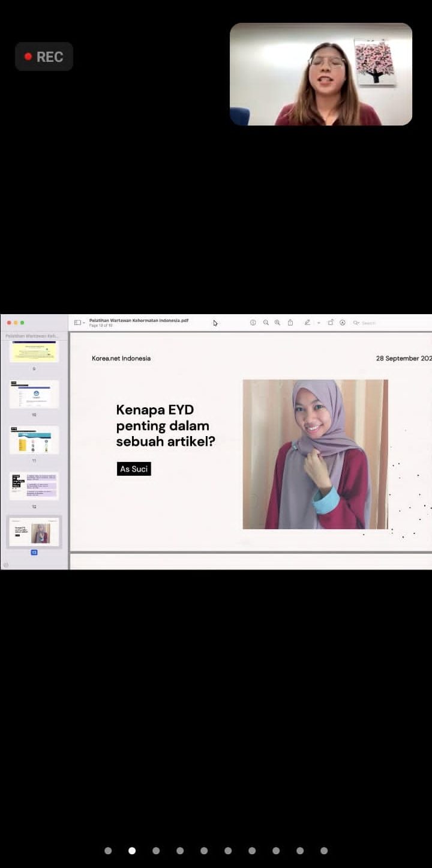Select page 12 thumbnail in sidebar
Screen dimensions: 432x868
(34, 486)
